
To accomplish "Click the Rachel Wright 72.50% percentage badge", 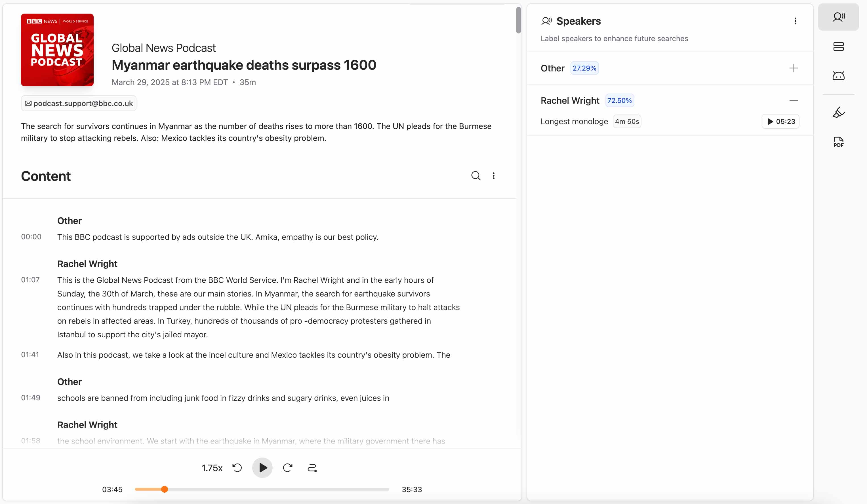I will tap(619, 100).
